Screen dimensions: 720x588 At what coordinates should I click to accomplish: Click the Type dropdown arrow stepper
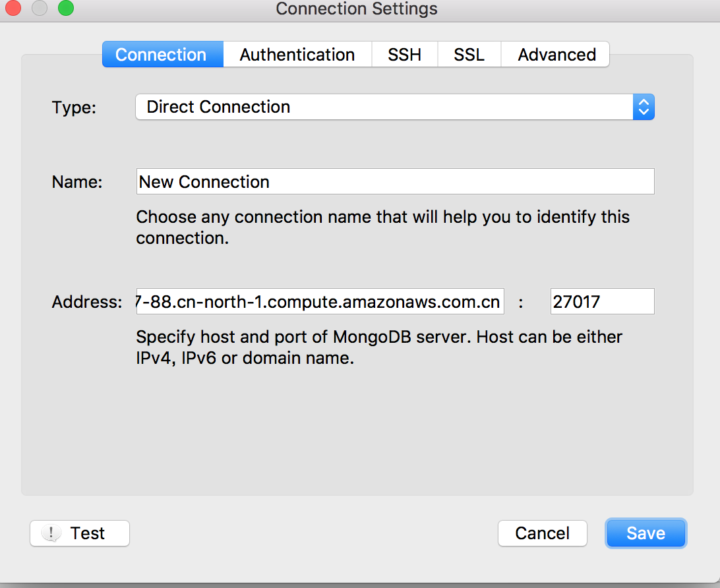point(644,107)
